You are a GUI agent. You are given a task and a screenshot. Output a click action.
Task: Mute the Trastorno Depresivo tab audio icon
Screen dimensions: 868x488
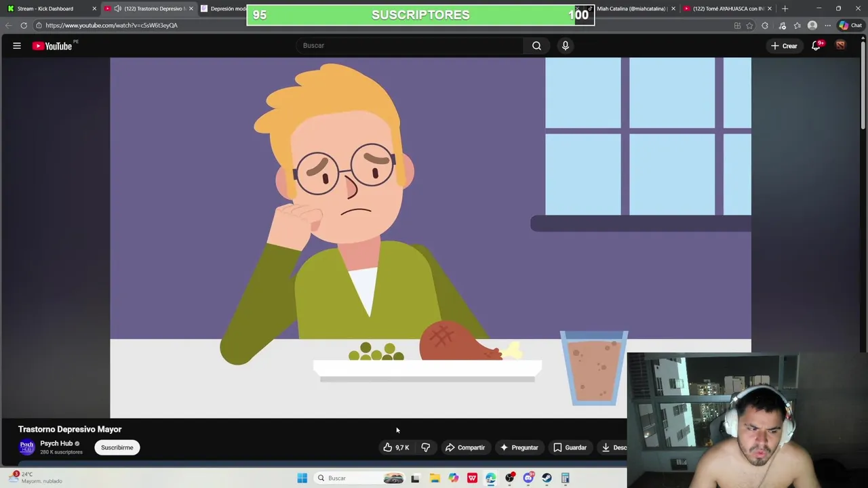coord(117,8)
